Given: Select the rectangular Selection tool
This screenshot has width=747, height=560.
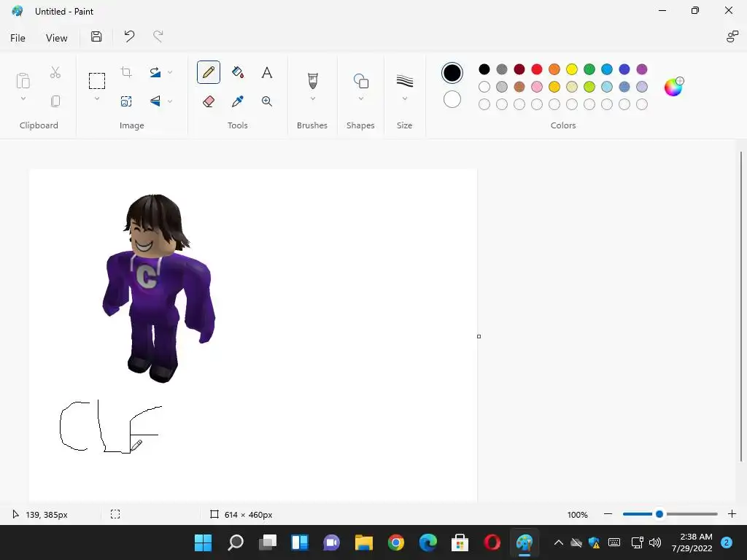Looking at the screenshot, I should tap(97, 81).
